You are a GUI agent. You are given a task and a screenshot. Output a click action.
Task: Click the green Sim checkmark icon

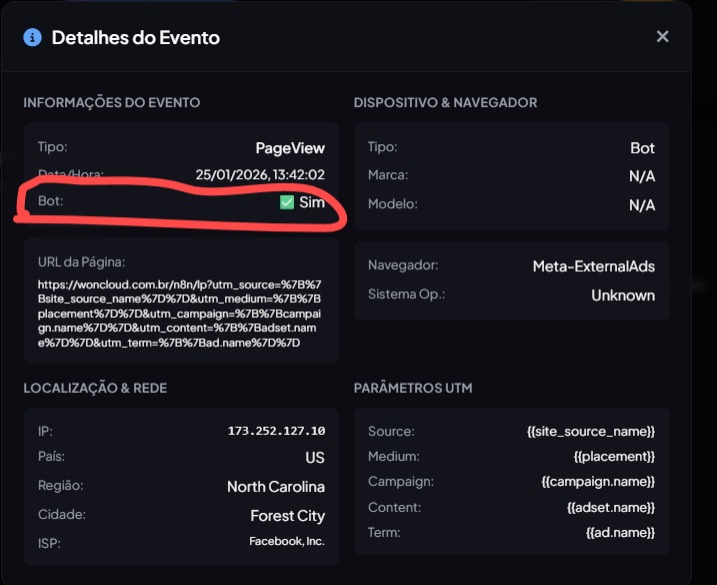pyautogui.click(x=287, y=203)
